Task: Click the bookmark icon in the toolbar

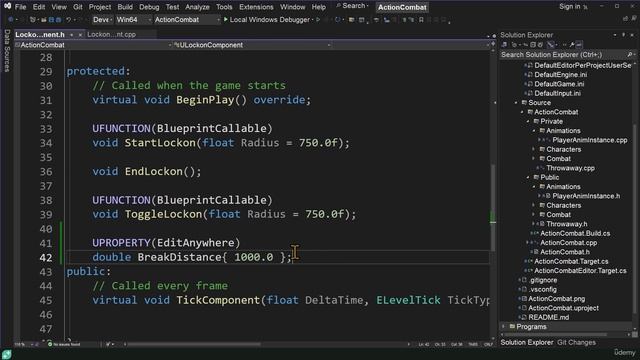Action: (421, 20)
